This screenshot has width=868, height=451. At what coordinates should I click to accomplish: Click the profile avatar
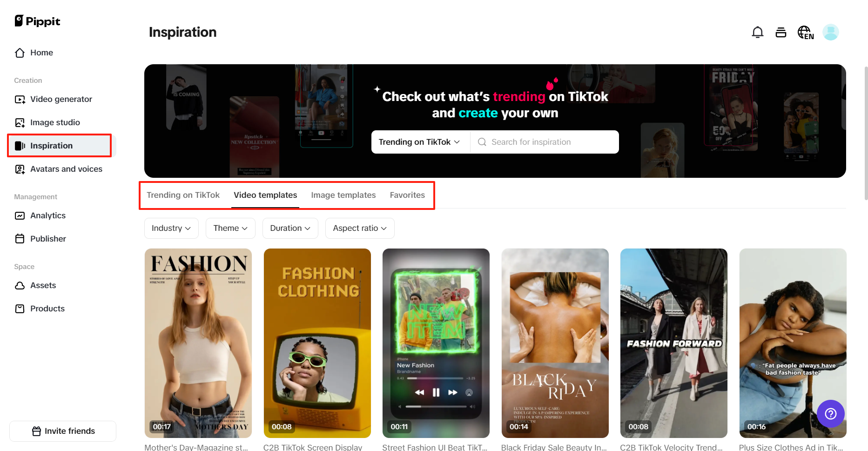tap(831, 32)
